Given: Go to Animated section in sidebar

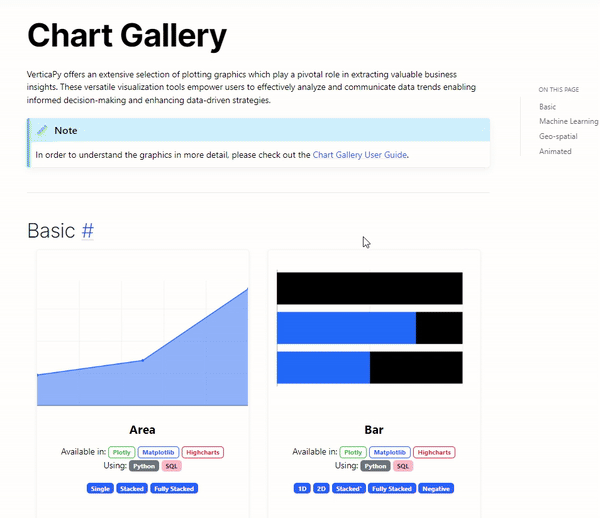Looking at the screenshot, I should point(555,151).
